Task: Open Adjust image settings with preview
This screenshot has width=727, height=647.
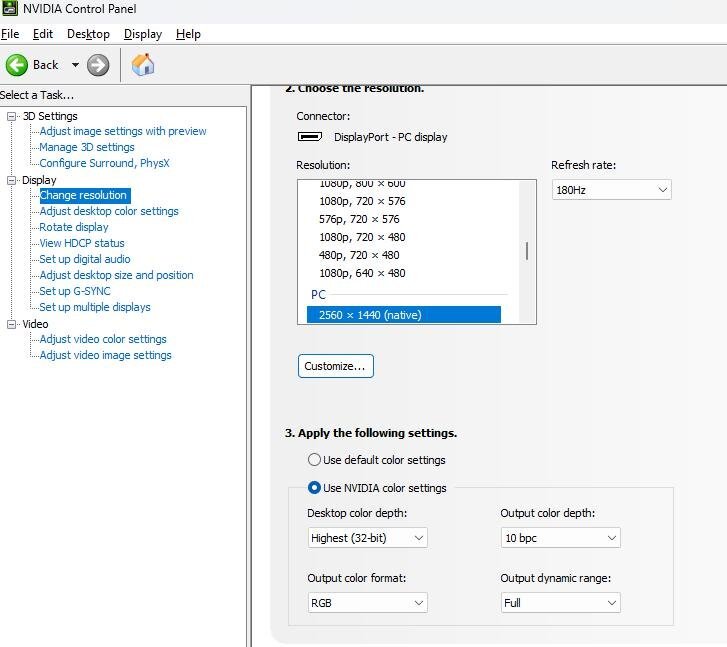Action: point(123,131)
